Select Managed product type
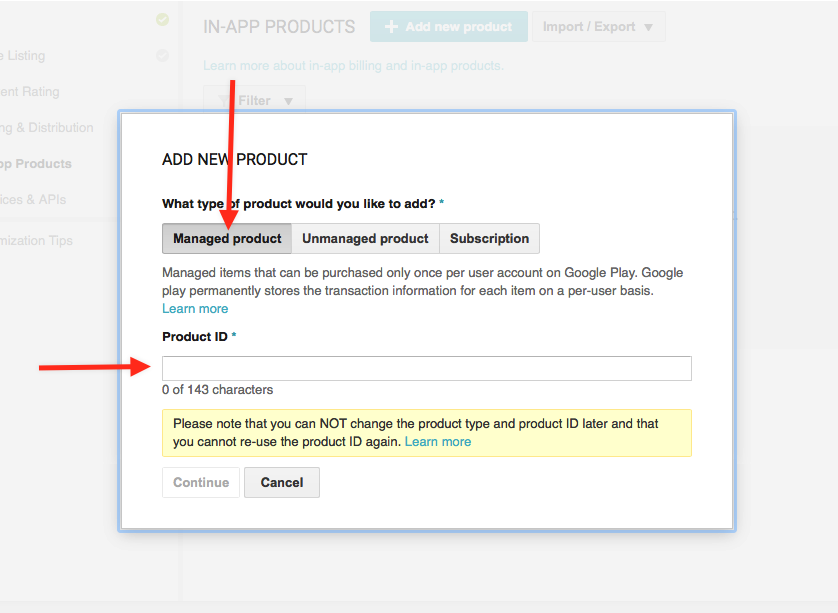 (227, 238)
